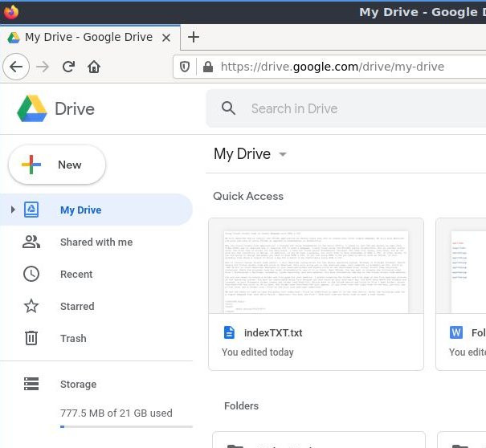Close the My Drive browser tab

pos(167,37)
